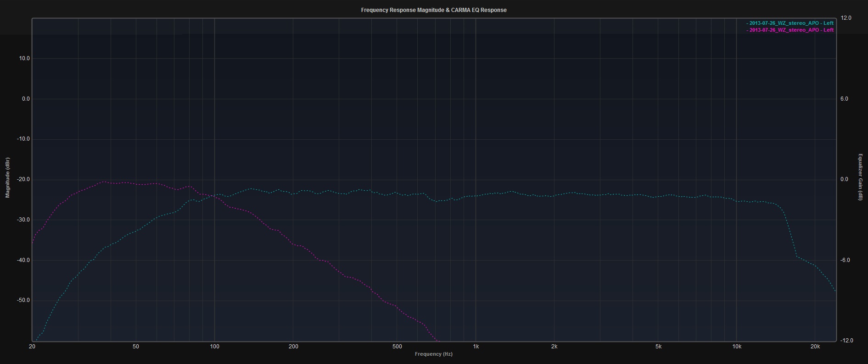This screenshot has height=364, width=868.
Task: Click the 10k frequency axis tick label
Action: point(737,347)
